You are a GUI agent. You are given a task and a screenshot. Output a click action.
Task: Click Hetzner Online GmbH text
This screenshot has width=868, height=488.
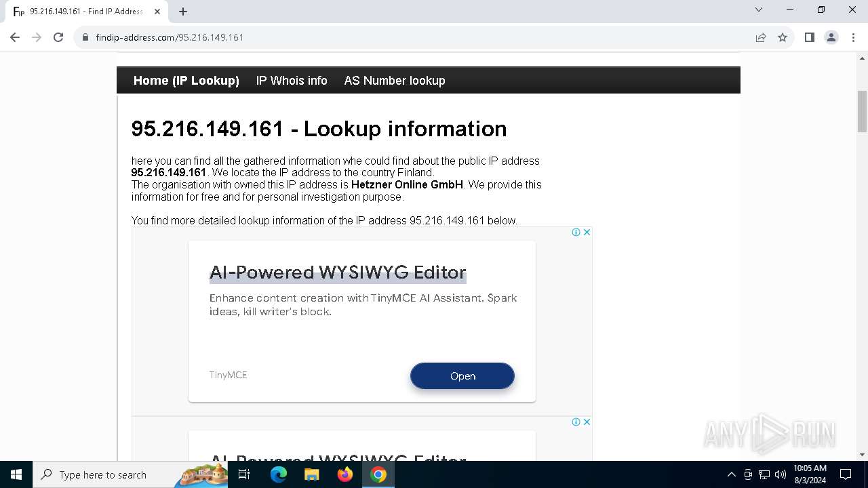pos(407,184)
